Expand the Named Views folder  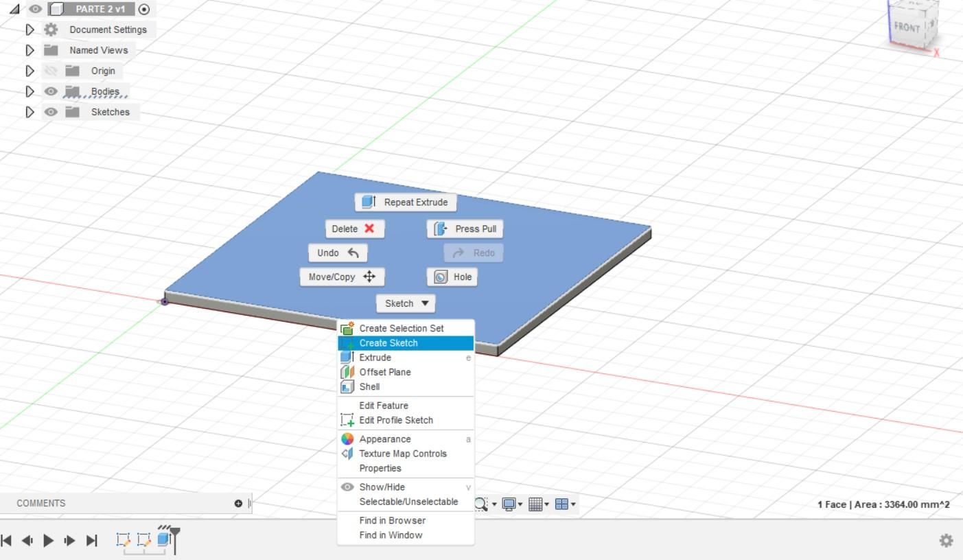click(30, 50)
